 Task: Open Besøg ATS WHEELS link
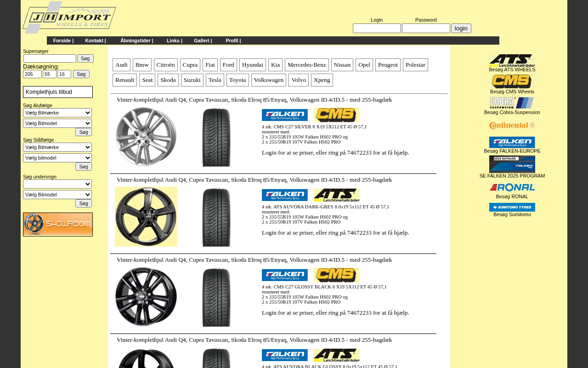[x=512, y=69]
